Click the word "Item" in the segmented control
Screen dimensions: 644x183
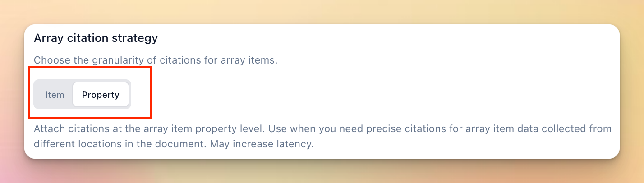pos(55,95)
